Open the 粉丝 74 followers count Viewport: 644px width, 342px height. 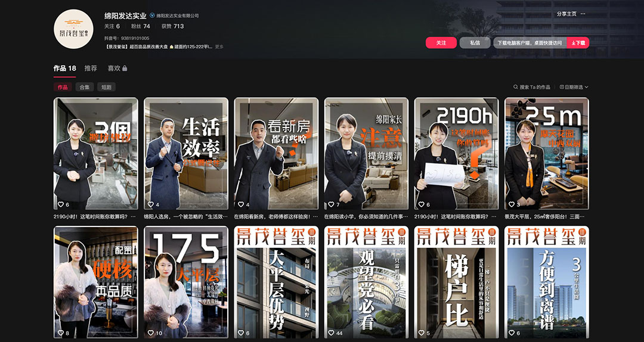(x=141, y=26)
